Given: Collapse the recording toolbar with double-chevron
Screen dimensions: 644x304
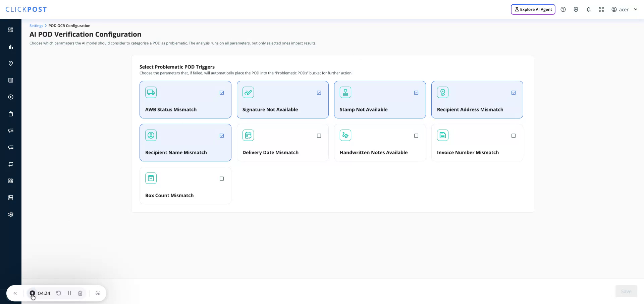Looking at the screenshot, I should pos(15,293).
